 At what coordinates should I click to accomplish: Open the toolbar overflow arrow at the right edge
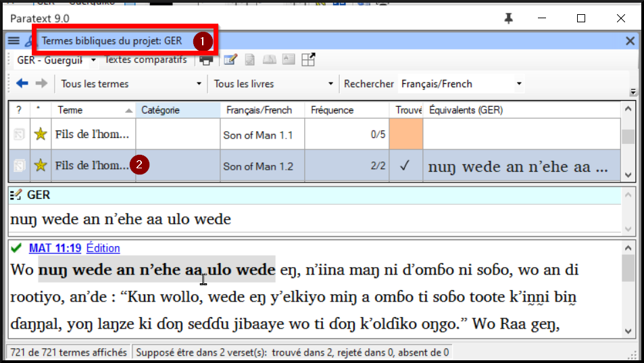pos(633,91)
